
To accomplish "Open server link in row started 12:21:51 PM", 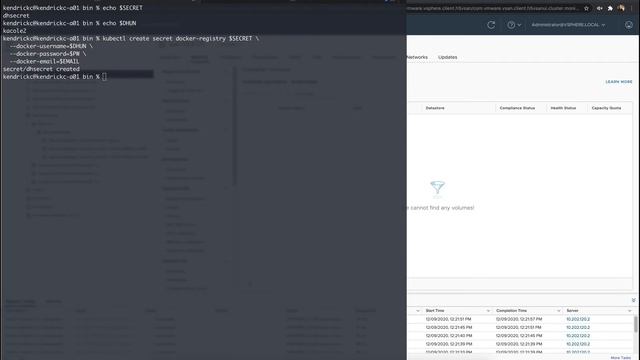I will (578, 319).
